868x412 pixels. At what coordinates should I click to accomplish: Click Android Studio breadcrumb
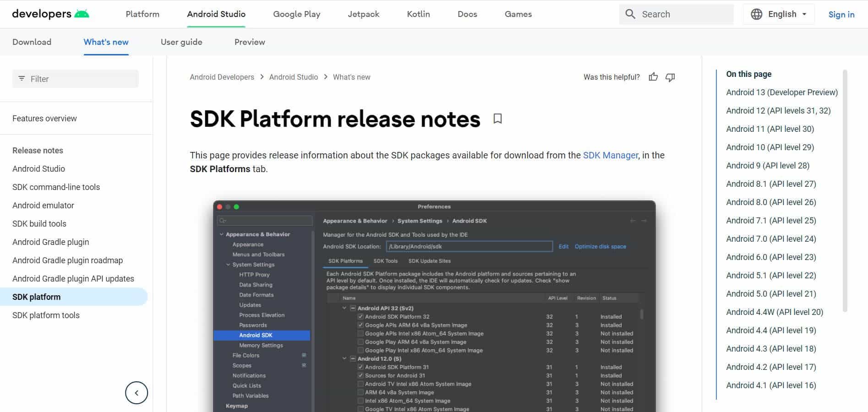click(294, 77)
